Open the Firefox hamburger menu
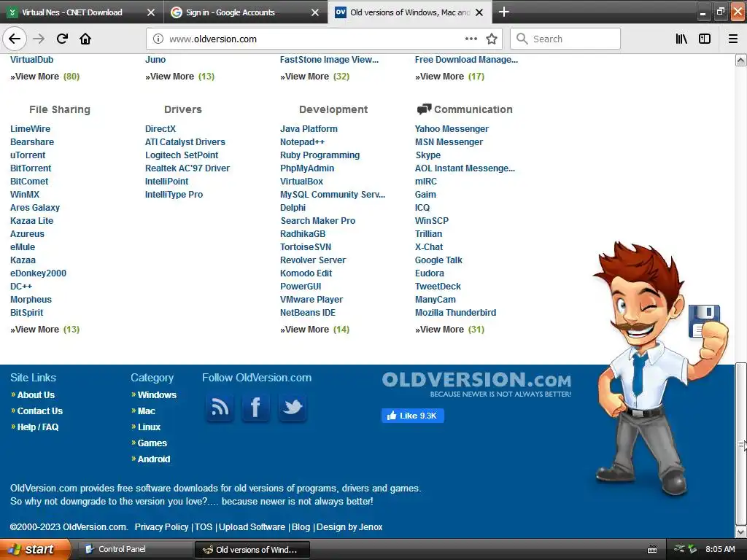 click(733, 39)
